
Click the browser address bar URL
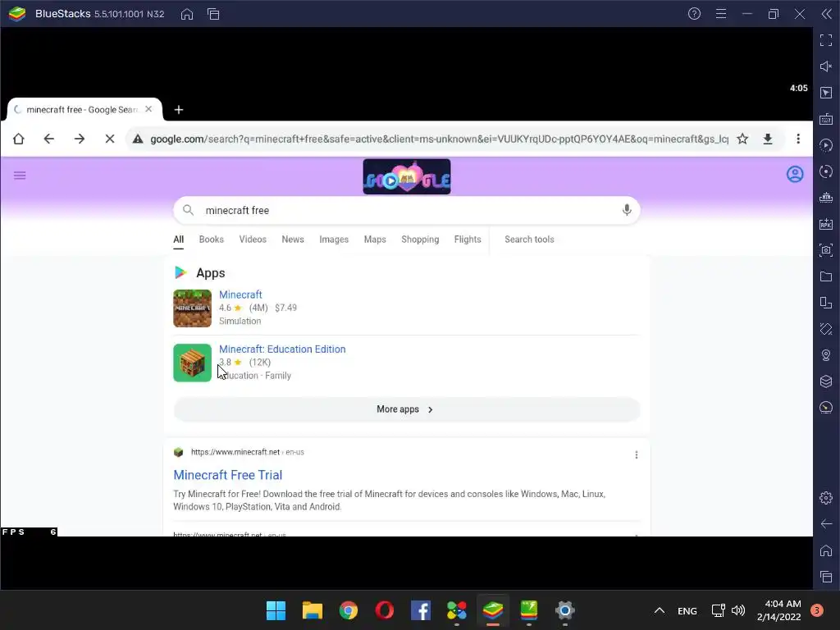coord(439,139)
